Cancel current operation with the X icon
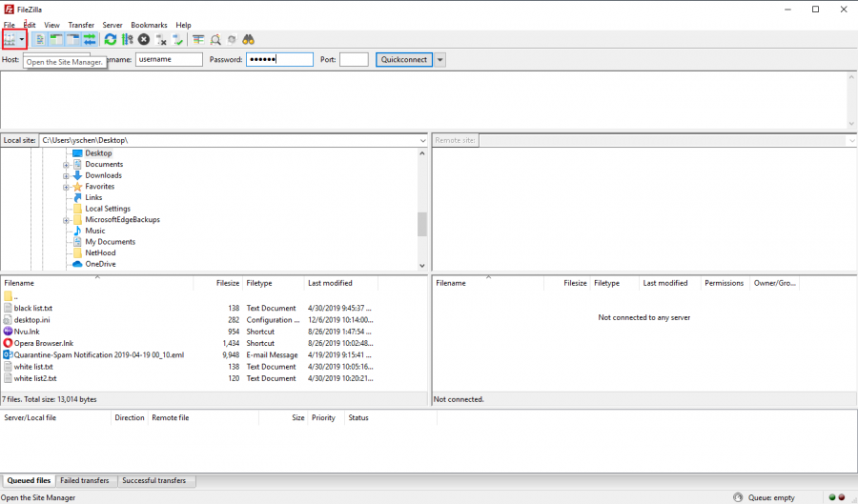The height and width of the screenshot is (504, 858). (143, 39)
